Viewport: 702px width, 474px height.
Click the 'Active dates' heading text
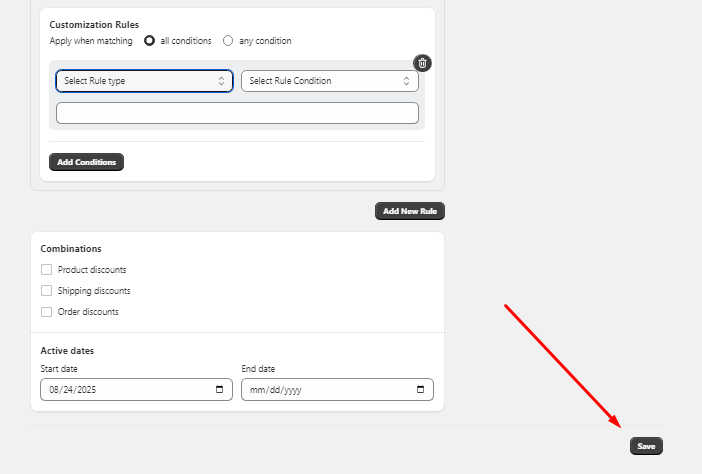coord(67,350)
